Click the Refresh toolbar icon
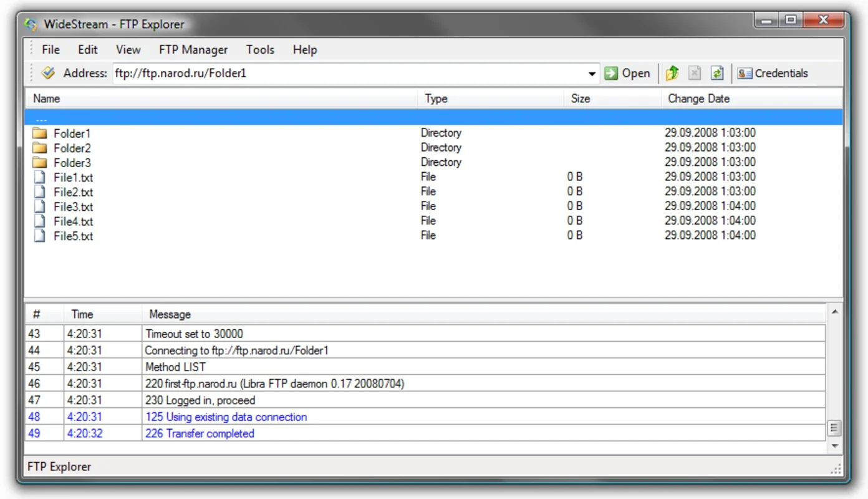The height and width of the screenshot is (499, 868). point(717,73)
